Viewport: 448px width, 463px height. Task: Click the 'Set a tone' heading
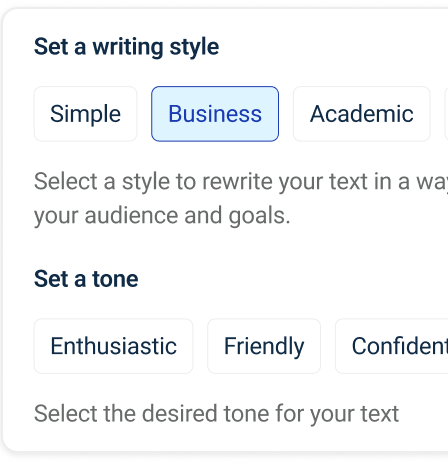tap(86, 279)
